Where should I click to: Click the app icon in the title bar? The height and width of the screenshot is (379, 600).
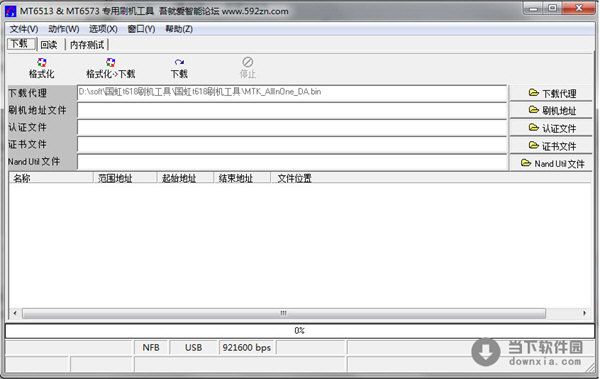pos(10,11)
